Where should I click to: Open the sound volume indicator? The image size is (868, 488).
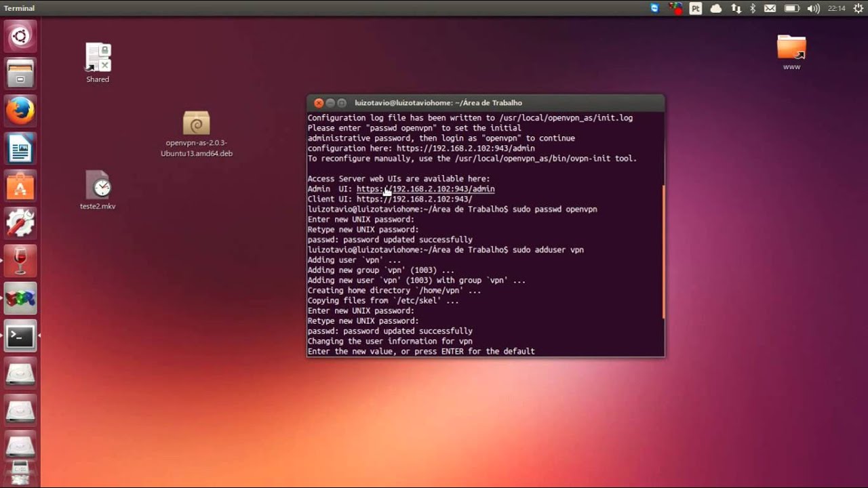[814, 8]
